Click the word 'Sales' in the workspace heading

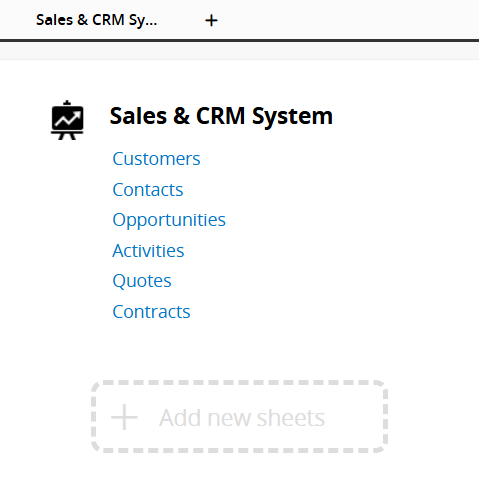[138, 116]
